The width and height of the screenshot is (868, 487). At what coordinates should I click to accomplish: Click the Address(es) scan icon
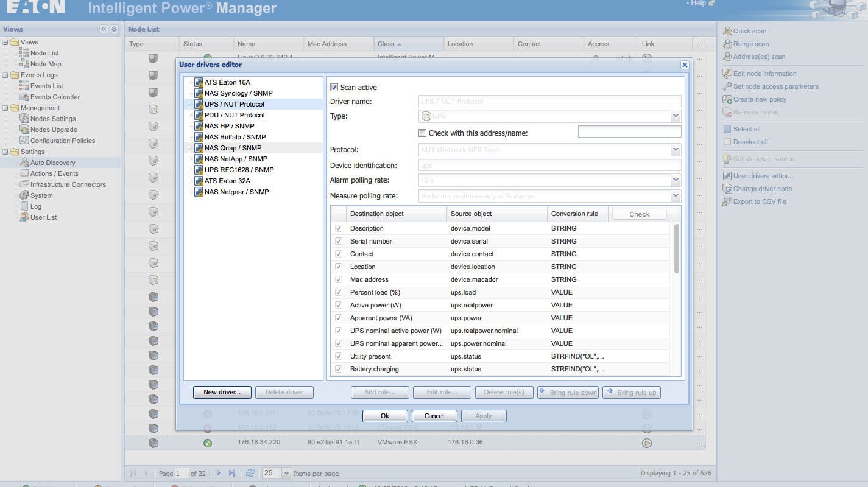pyautogui.click(x=727, y=57)
